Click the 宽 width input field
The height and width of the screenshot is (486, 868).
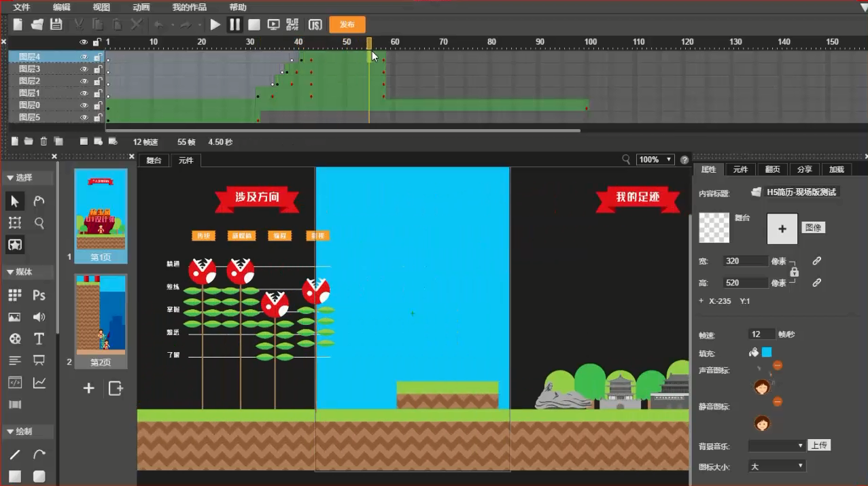(x=746, y=261)
